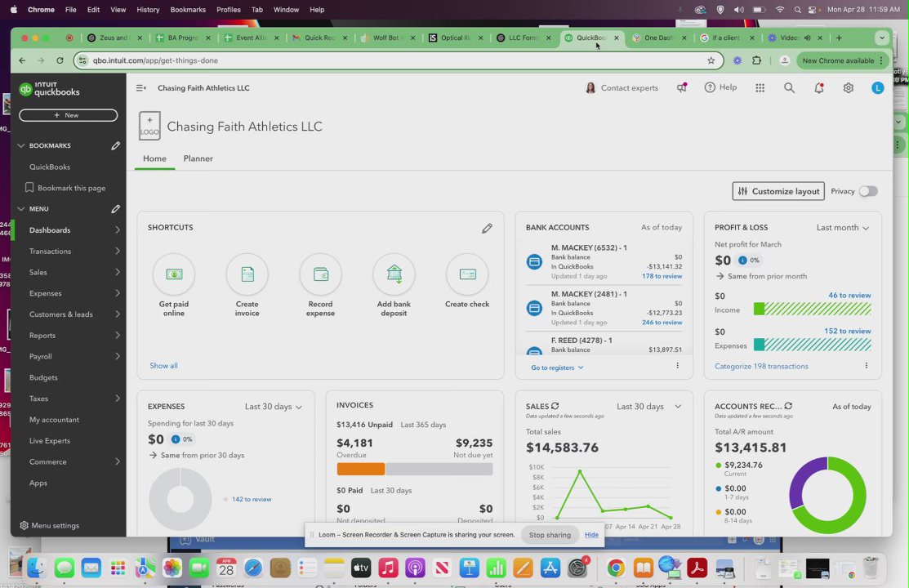The image size is (909, 588).
Task: Expand the Expenses submenu arrow
Action: (118, 293)
